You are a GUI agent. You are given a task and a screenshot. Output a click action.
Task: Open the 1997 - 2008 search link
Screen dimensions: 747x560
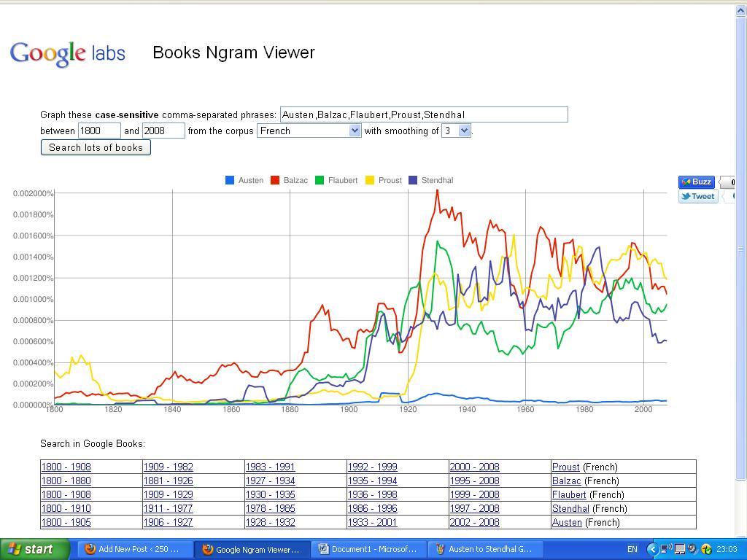(x=474, y=508)
